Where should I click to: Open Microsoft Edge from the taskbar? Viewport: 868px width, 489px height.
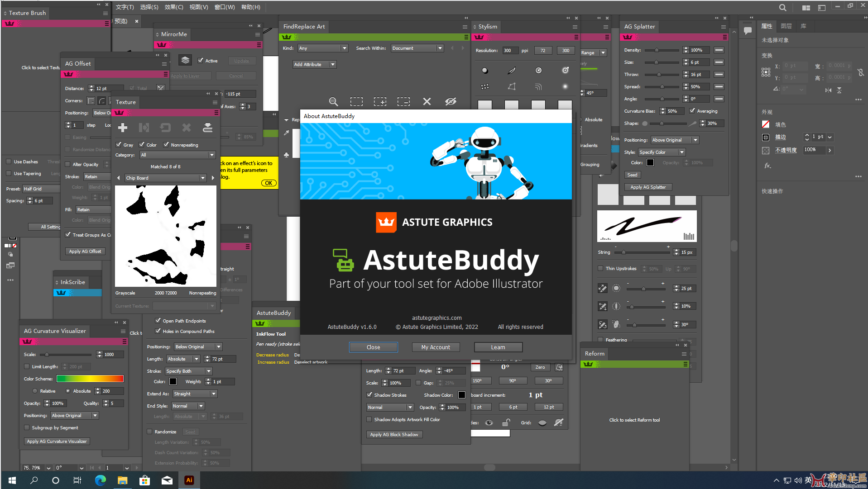101,480
